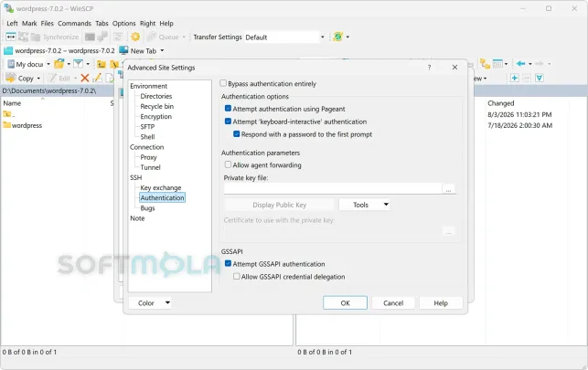Screen dimensions: 588x370
Task: Click the blue Back arrow icon
Action: 521,64
